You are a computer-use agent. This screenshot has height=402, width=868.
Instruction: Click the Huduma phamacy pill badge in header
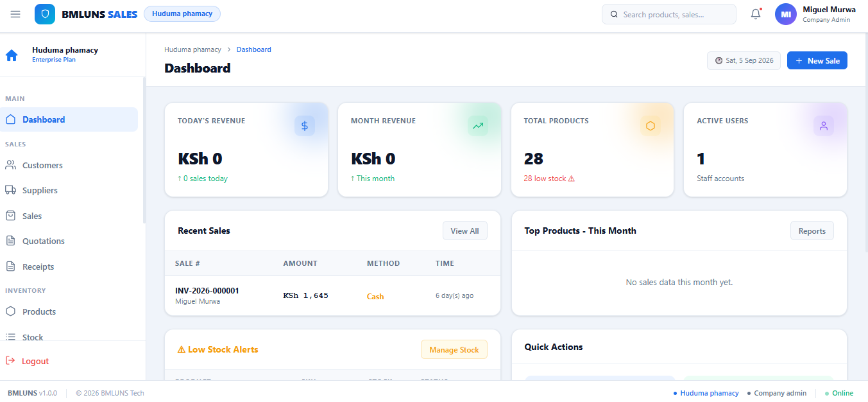(x=182, y=13)
